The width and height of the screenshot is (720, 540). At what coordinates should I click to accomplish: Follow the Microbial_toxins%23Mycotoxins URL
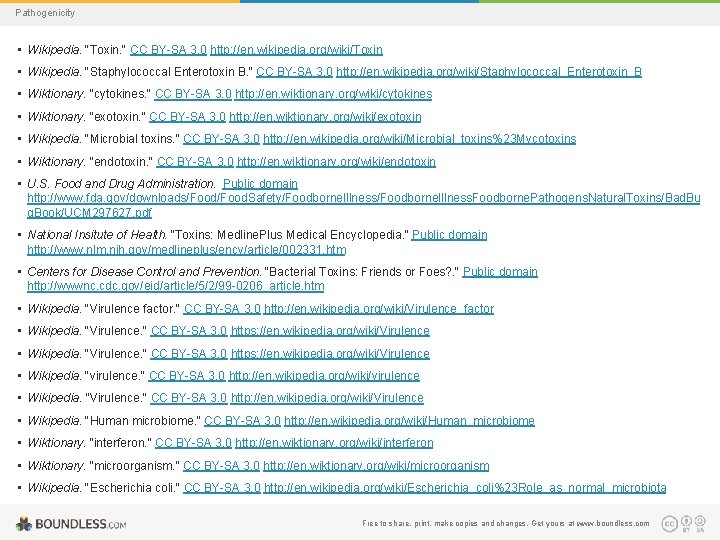[419, 139]
